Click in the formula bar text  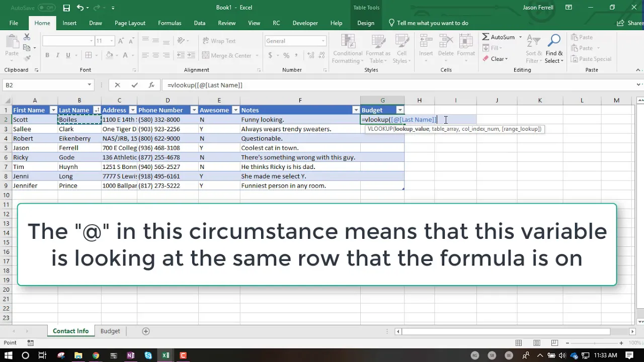click(x=205, y=85)
